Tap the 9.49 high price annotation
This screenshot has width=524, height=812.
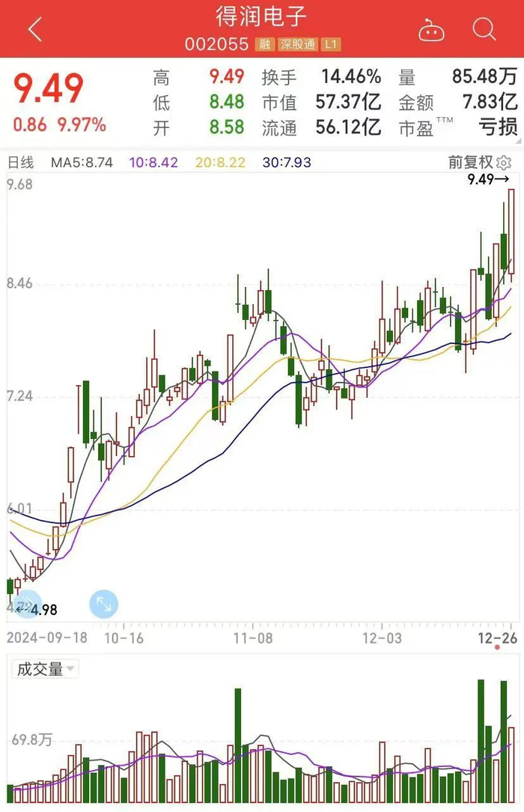pyautogui.click(x=487, y=179)
